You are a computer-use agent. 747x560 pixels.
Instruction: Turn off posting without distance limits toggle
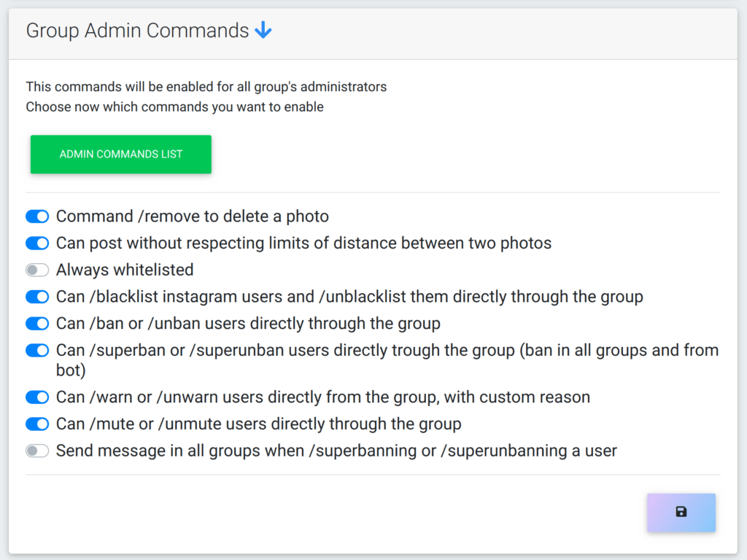click(37, 243)
